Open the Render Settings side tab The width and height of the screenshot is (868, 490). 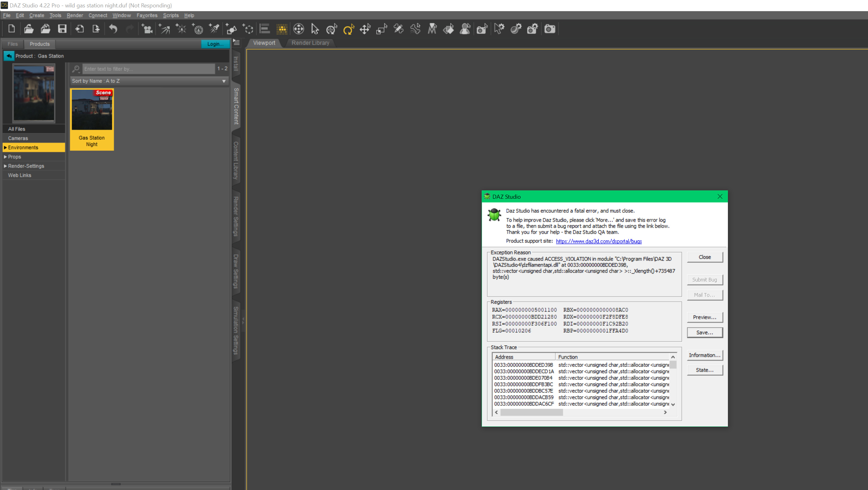coord(236,216)
